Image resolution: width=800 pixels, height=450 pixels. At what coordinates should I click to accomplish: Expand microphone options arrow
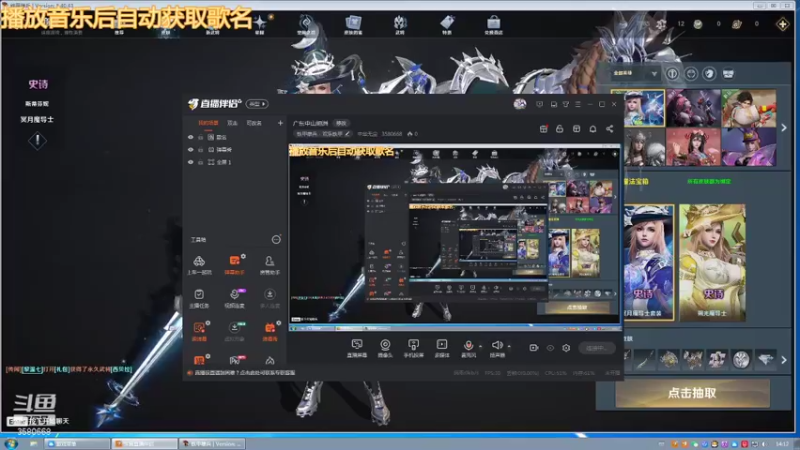480,346
